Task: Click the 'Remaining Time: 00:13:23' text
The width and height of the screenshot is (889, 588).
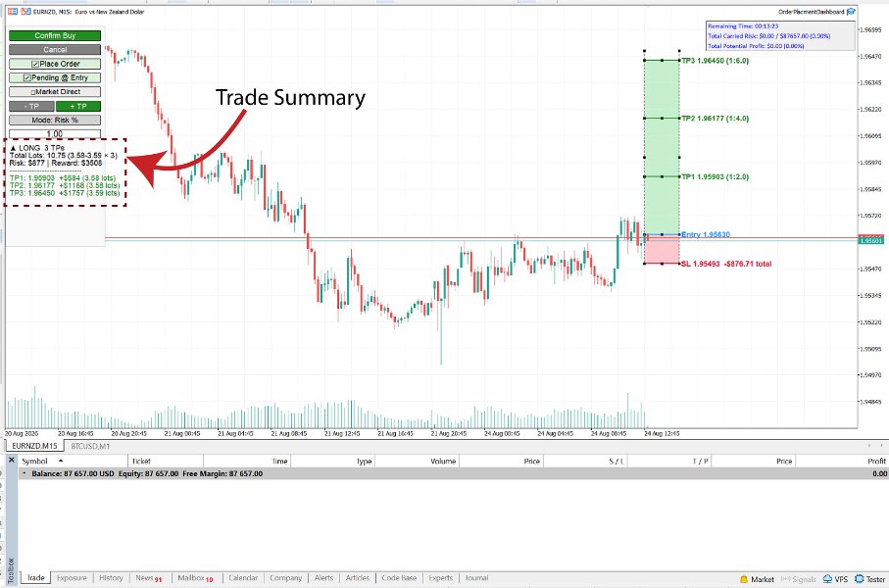Action: pos(743,26)
